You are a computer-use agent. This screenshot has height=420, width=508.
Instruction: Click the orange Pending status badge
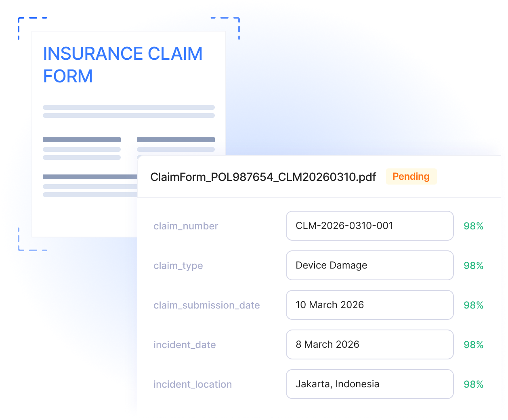click(411, 176)
